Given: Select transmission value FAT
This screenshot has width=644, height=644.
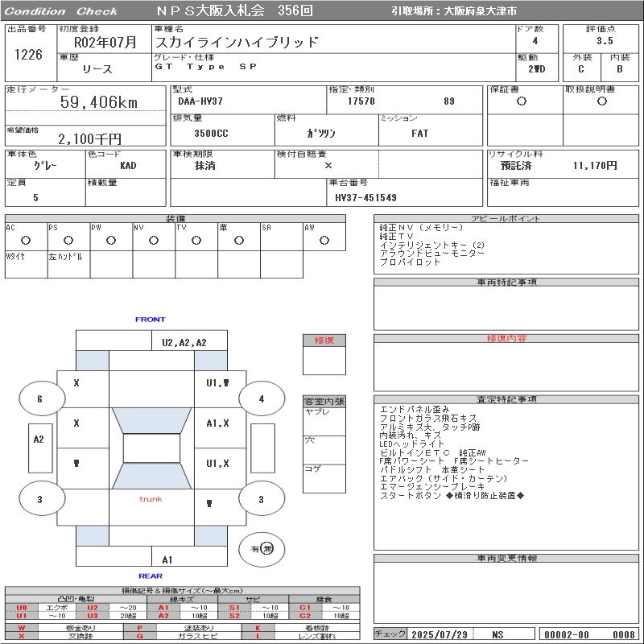Looking at the screenshot, I should tap(419, 133).
